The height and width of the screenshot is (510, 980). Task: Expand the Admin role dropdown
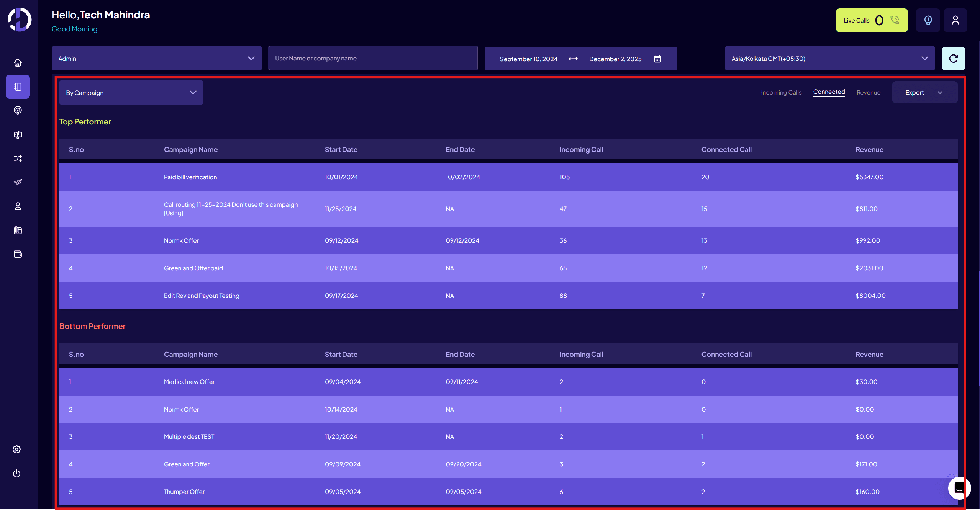(x=156, y=59)
